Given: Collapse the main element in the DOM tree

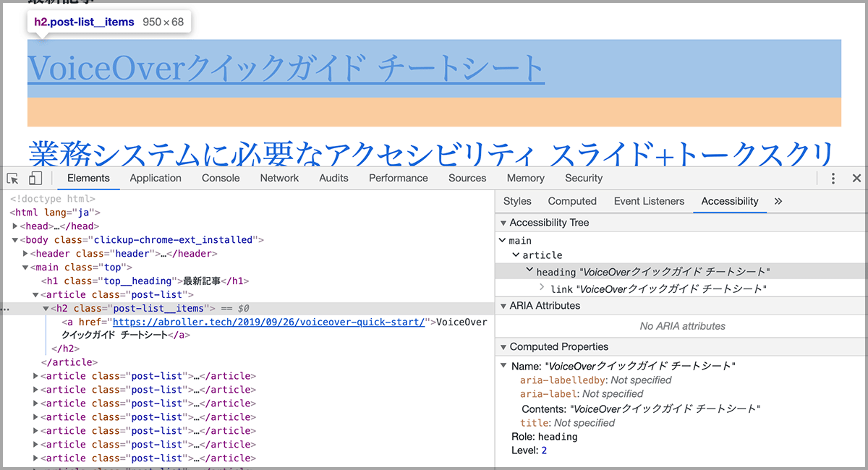Looking at the screenshot, I should (26, 267).
